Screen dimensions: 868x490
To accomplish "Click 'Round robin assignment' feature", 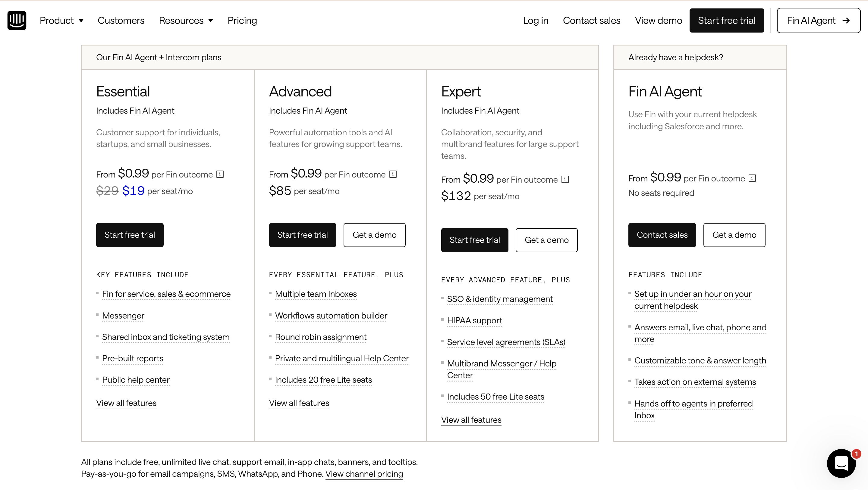I will pos(320,337).
